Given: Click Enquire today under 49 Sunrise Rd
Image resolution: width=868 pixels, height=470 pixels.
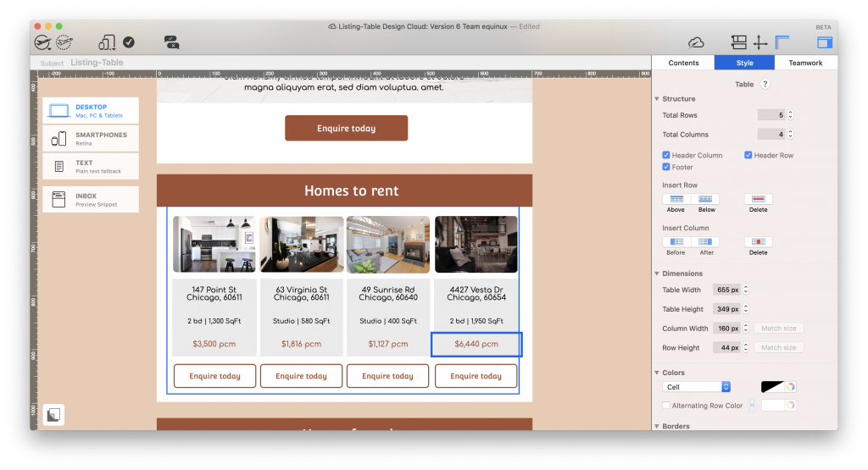Looking at the screenshot, I should (x=387, y=376).
